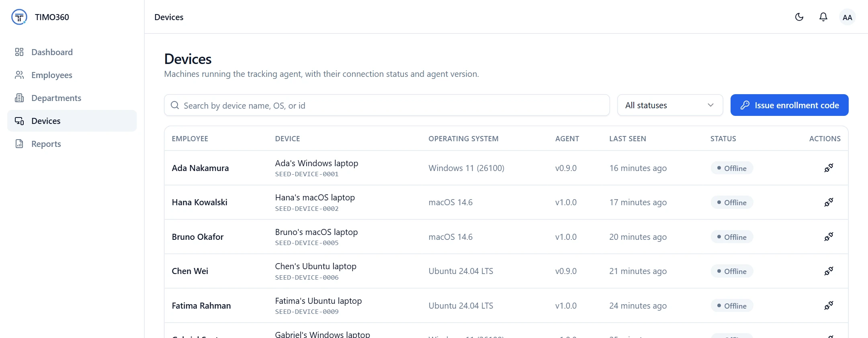Click the Reports chart icon in sidebar
Image resolution: width=868 pixels, height=338 pixels.
(19, 144)
